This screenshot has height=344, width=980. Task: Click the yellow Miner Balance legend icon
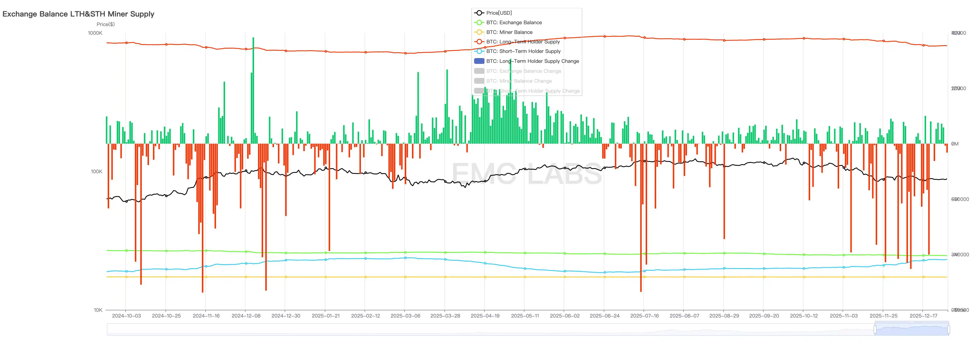479,32
